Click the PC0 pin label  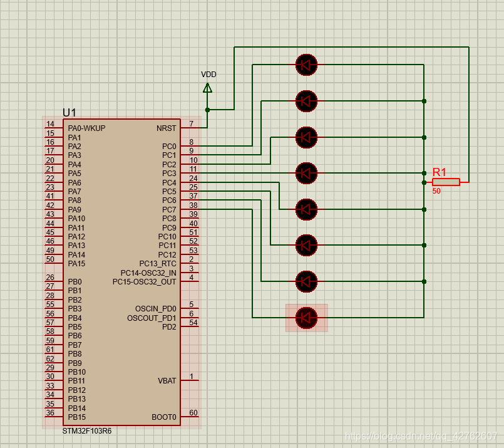[x=169, y=147]
